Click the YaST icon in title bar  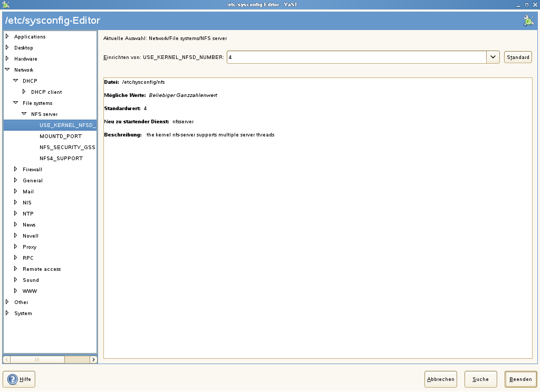pos(5,4)
